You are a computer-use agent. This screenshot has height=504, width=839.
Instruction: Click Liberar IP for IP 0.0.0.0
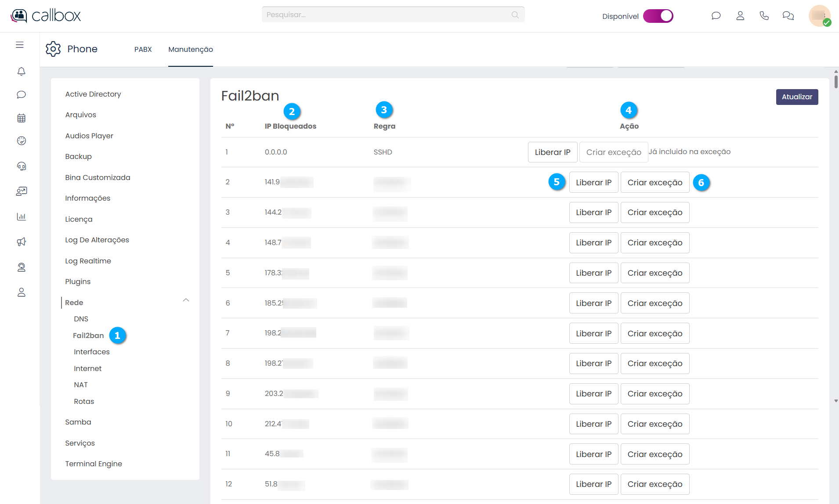552,152
